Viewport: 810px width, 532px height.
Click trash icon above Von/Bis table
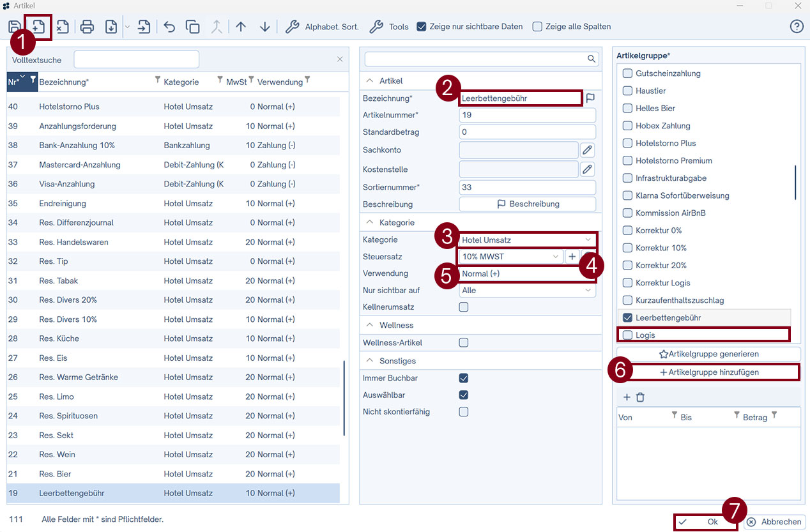pos(640,397)
